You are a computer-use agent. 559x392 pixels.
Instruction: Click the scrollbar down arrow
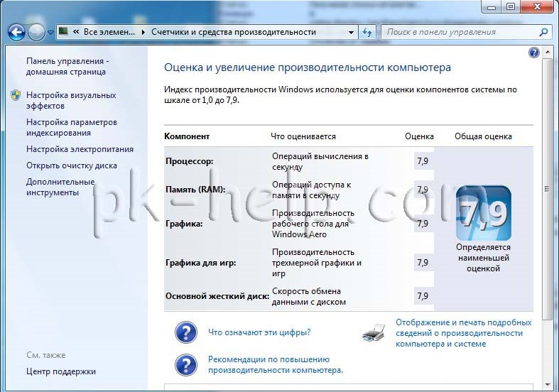[548, 385]
